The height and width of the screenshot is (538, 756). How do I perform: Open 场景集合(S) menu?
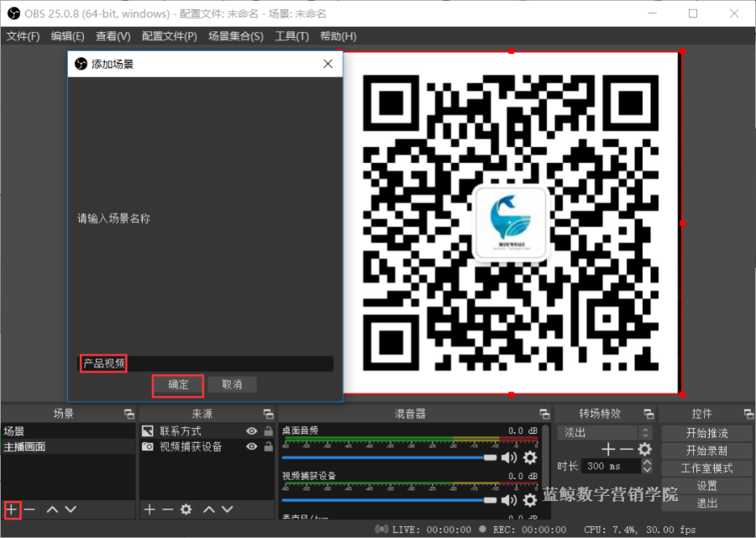236,36
